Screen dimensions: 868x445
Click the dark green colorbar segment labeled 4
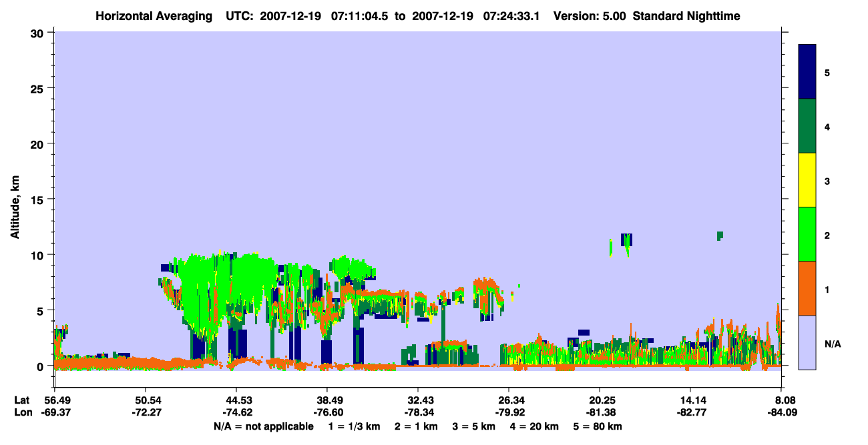807,126
